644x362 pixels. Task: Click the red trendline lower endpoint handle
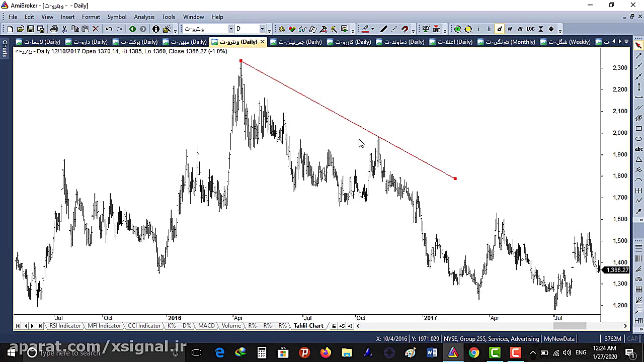(x=455, y=178)
